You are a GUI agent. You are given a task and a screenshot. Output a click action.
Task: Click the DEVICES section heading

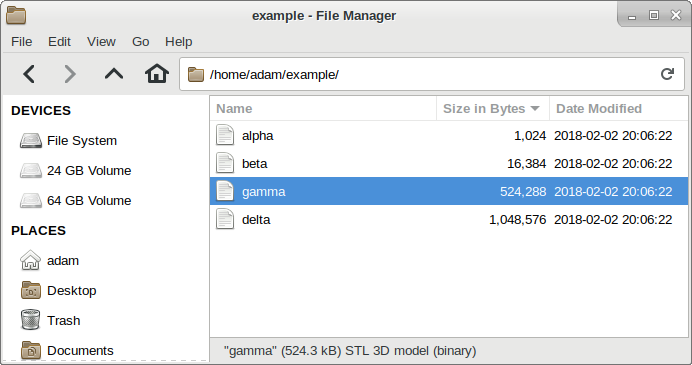pyautogui.click(x=41, y=110)
